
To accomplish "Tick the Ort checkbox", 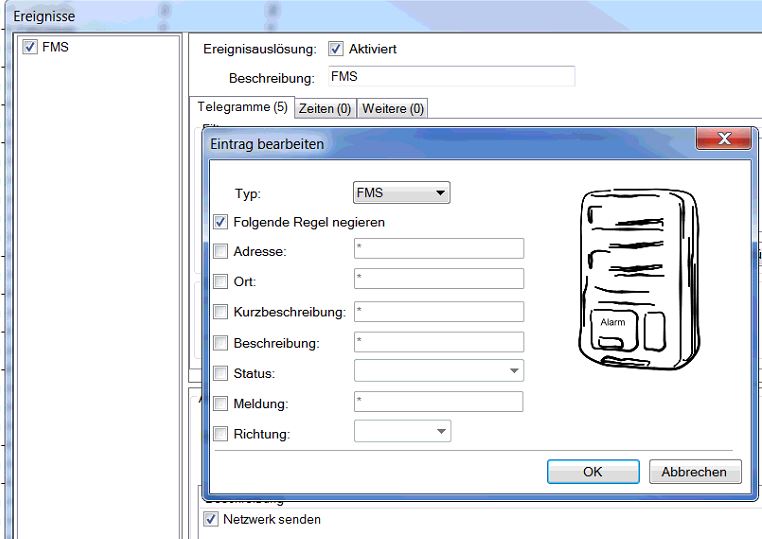I will point(221,282).
